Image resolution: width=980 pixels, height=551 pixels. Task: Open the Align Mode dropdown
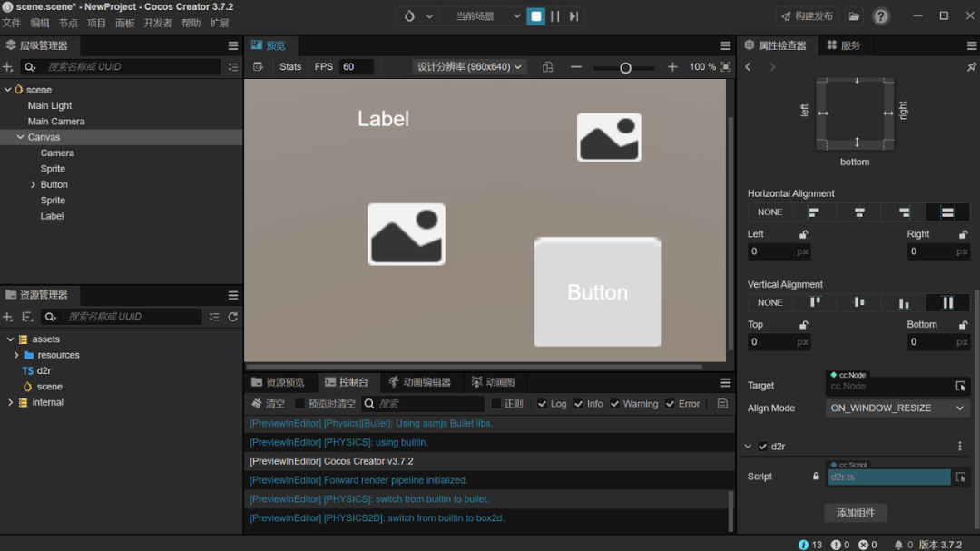897,408
